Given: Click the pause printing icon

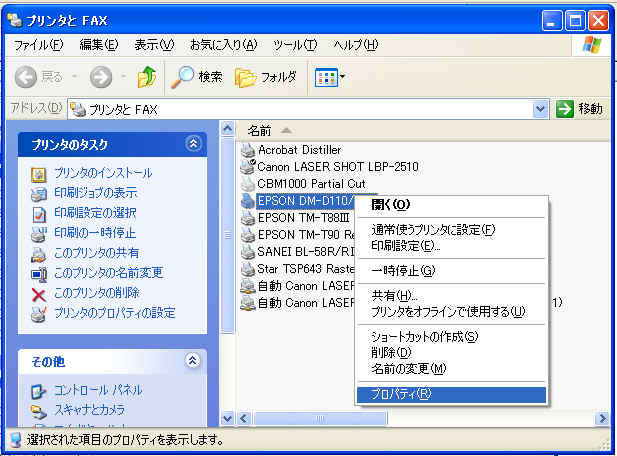Looking at the screenshot, I should 39,234.
